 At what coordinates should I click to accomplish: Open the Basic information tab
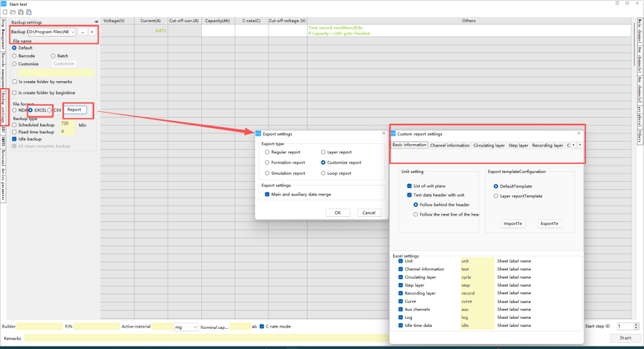pos(409,145)
